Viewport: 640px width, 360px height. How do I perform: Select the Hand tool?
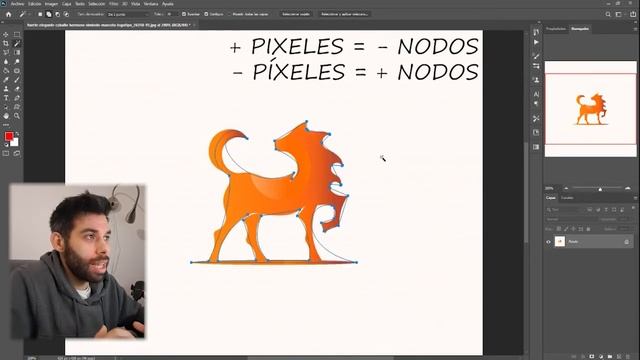point(6,116)
